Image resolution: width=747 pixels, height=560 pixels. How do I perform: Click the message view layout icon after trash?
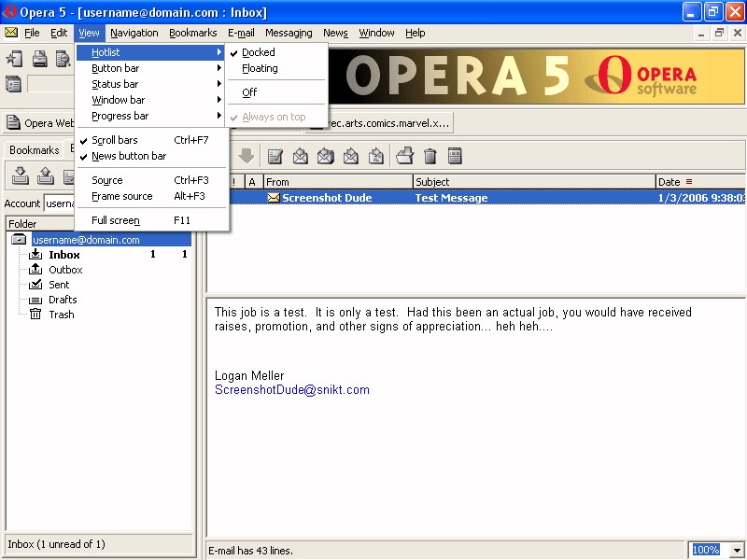[455, 156]
